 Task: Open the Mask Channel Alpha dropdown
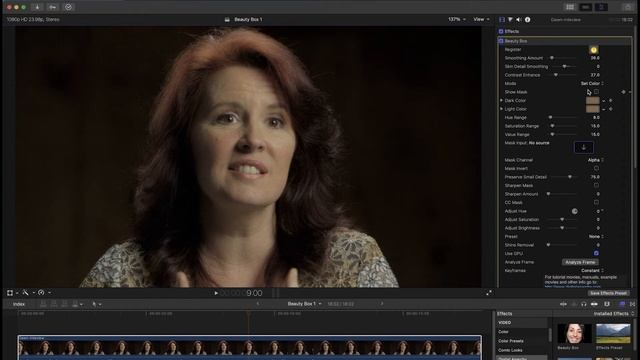(596, 160)
